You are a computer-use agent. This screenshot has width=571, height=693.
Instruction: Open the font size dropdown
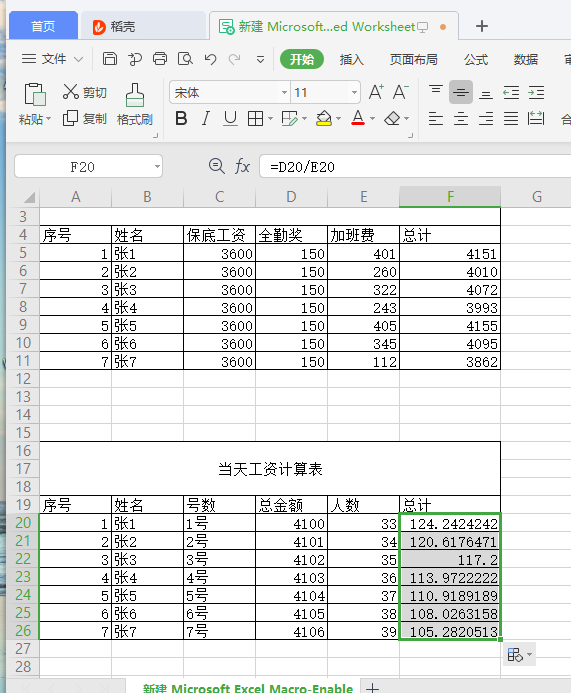354,92
